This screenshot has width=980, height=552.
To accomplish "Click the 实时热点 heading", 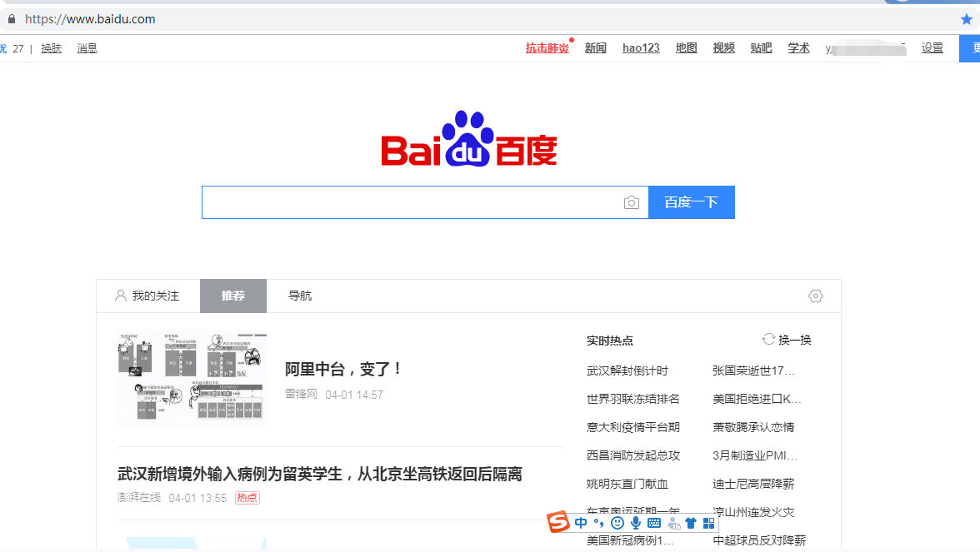I will 610,341.
